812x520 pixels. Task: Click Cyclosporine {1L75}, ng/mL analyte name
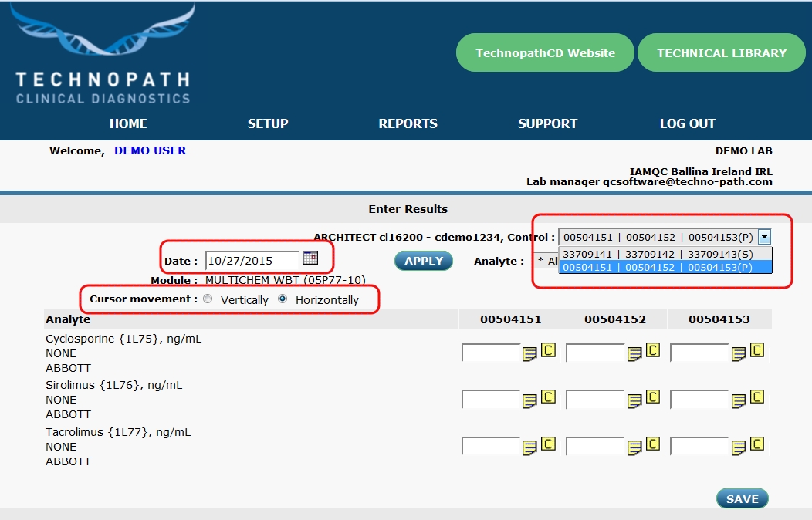123,339
